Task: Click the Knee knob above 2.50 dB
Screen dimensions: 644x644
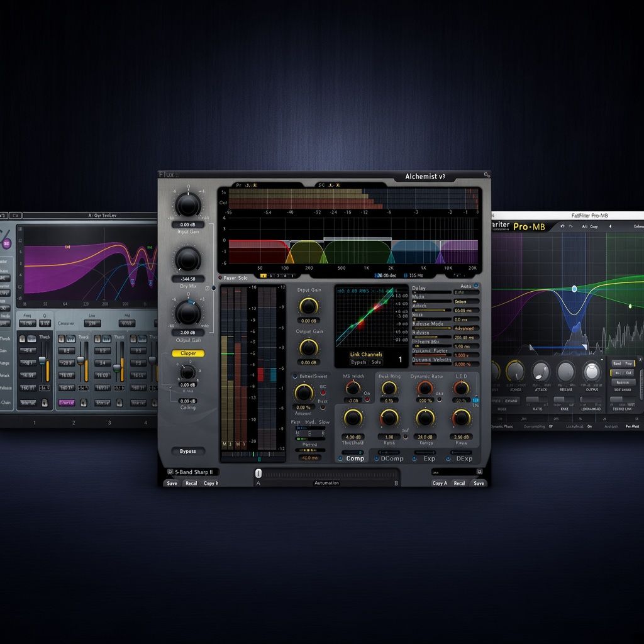Action: (x=461, y=418)
